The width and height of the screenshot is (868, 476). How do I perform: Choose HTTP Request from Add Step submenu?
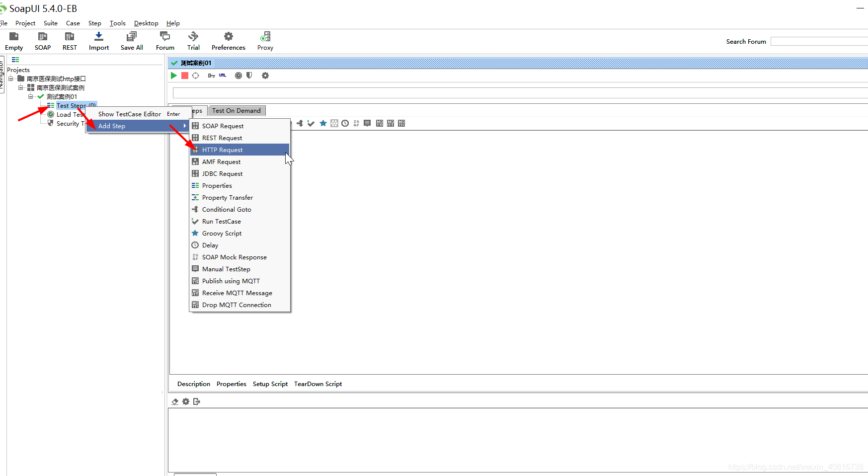coord(239,150)
